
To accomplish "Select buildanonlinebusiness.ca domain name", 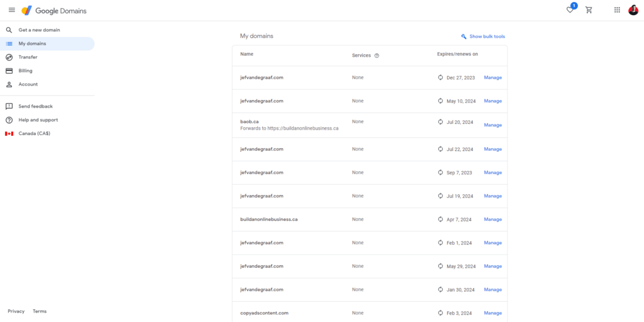I will [x=269, y=219].
